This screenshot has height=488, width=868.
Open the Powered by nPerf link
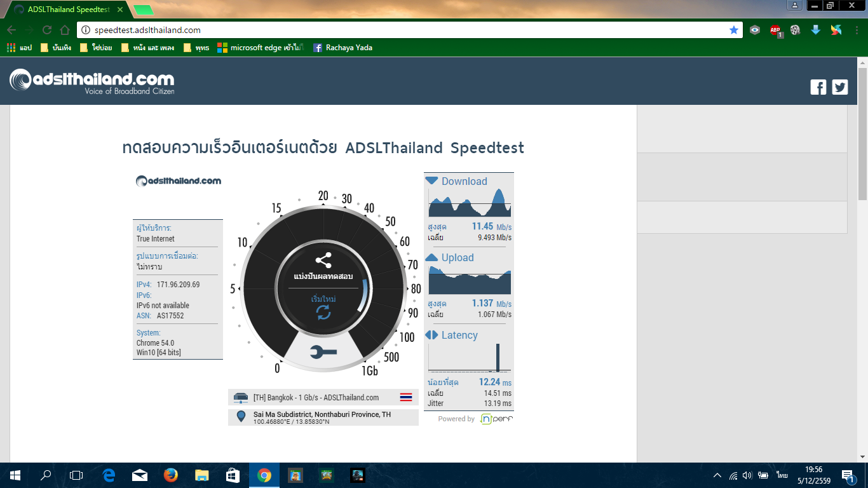click(475, 419)
